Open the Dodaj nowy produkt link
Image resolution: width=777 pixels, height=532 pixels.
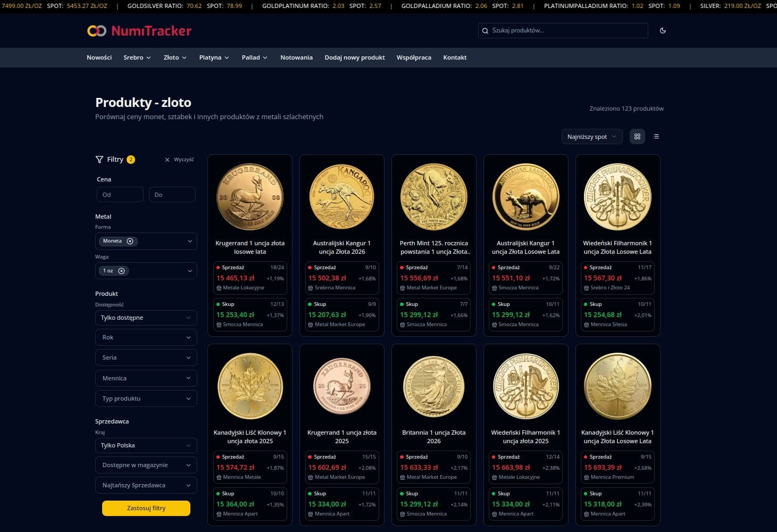(x=355, y=57)
